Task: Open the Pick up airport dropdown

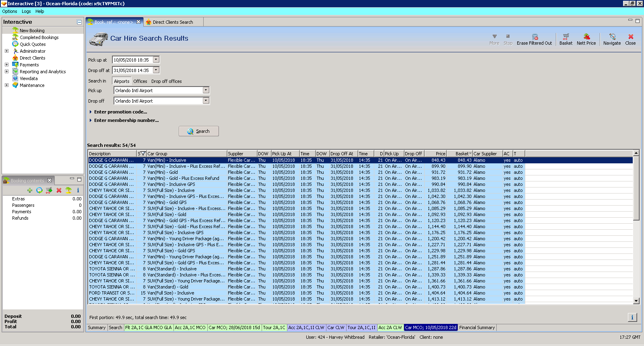Action: 206,91
